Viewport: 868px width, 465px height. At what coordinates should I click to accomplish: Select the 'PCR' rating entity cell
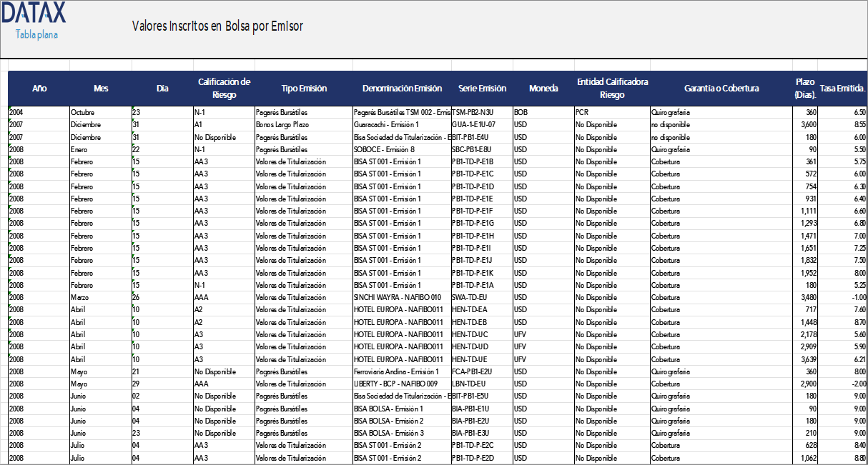(x=581, y=112)
